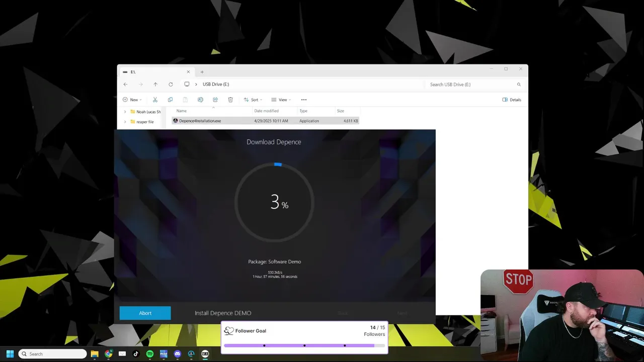Click USB Drive (E:) breadcrumb

pyautogui.click(x=216, y=84)
